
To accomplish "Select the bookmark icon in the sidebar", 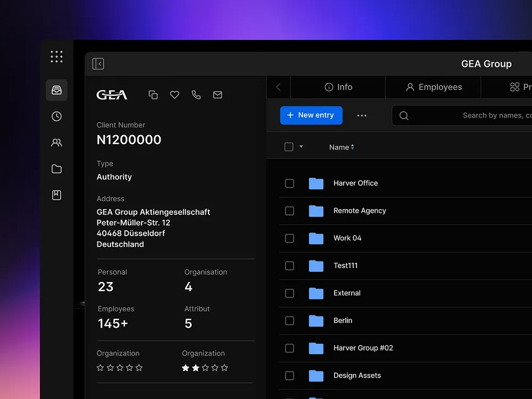I will click(56, 195).
